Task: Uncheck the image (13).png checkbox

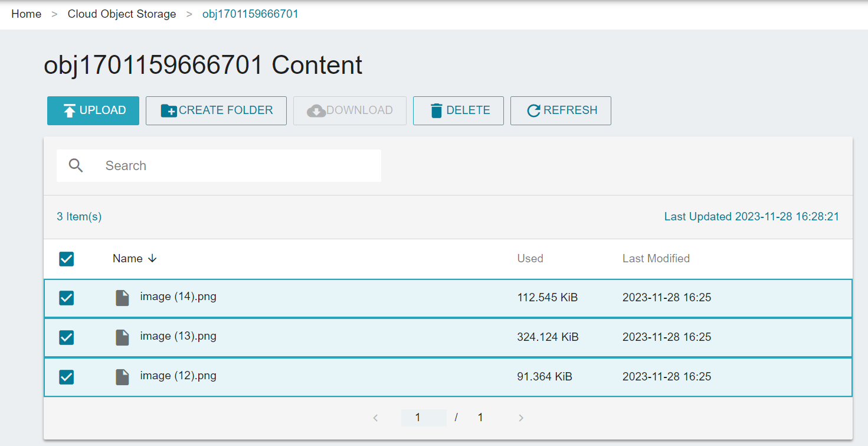Action: point(67,337)
